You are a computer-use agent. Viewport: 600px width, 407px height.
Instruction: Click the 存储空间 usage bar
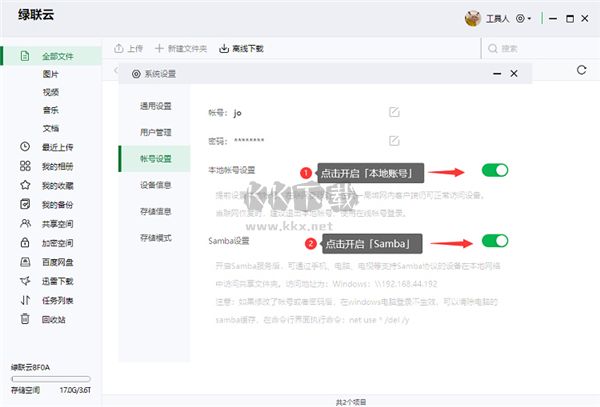[51, 379]
